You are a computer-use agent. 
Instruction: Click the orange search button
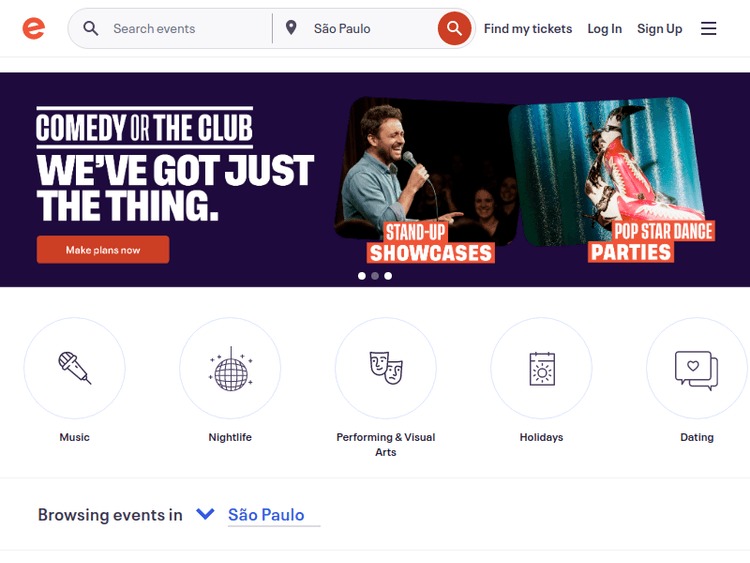[454, 28]
